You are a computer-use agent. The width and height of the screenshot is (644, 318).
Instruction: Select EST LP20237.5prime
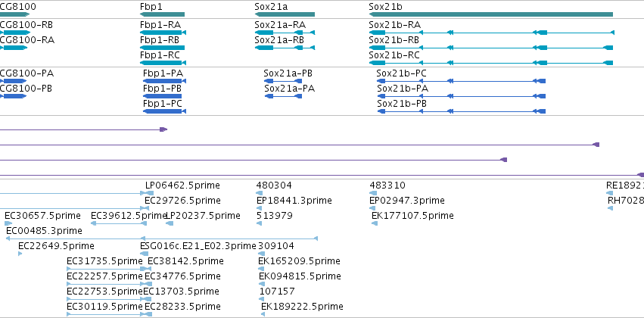click(170, 223)
